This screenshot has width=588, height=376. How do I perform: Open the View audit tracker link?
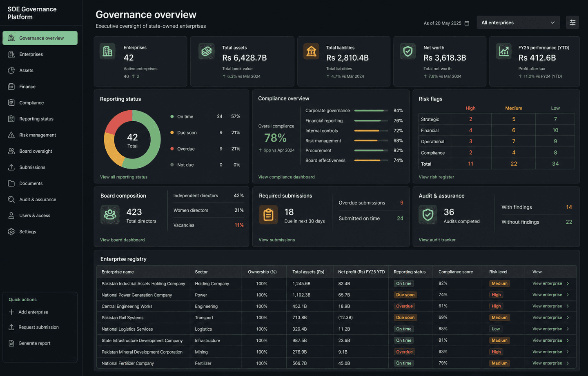pyautogui.click(x=437, y=240)
